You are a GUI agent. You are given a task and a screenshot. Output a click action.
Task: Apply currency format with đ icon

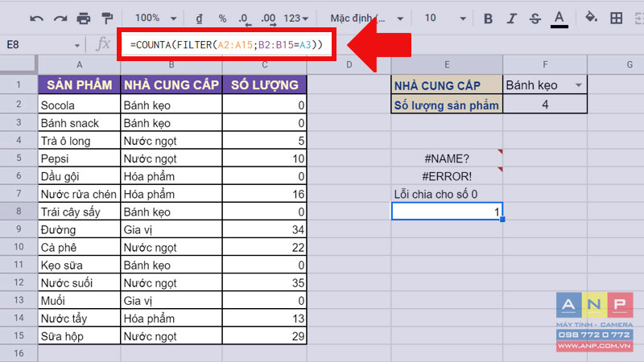coord(199,19)
